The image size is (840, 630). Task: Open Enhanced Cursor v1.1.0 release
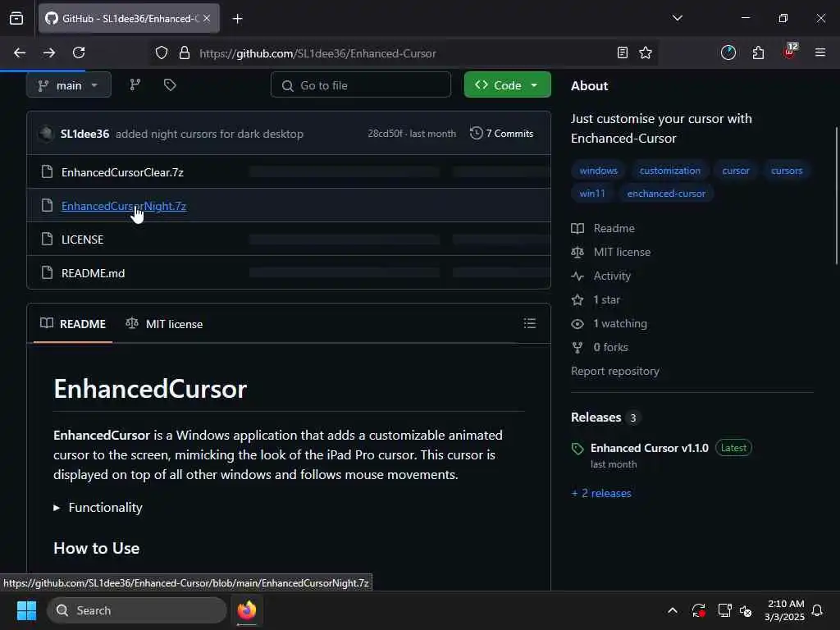point(650,449)
